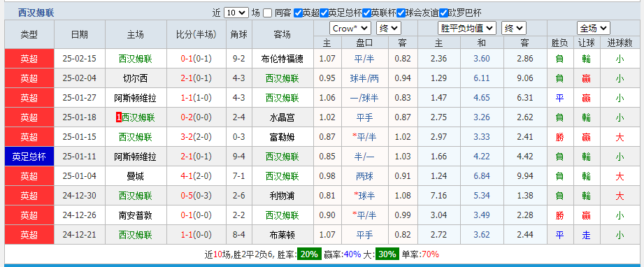Click the 40% 赢率 value
The height and width of the screenshot is (267, 644).
[353, 254]
